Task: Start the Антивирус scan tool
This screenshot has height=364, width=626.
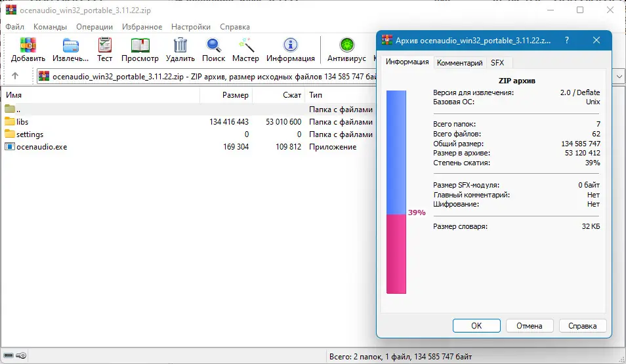Action: [346, 45]
